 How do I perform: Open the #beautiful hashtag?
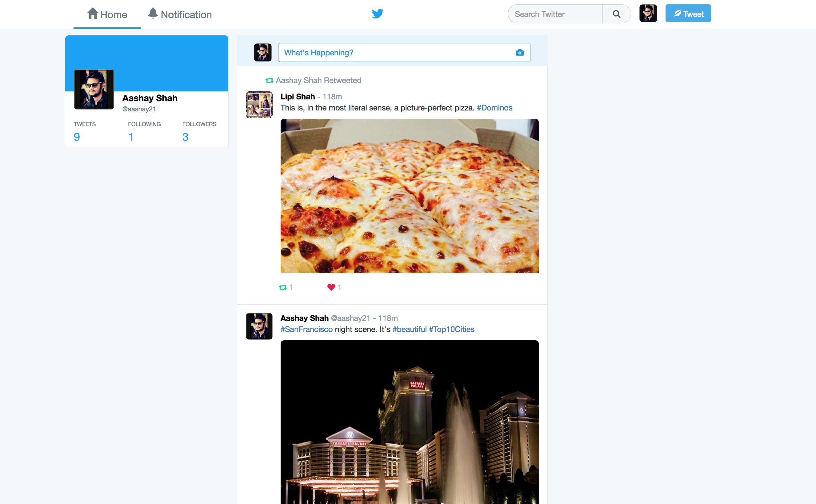[409, 329]
